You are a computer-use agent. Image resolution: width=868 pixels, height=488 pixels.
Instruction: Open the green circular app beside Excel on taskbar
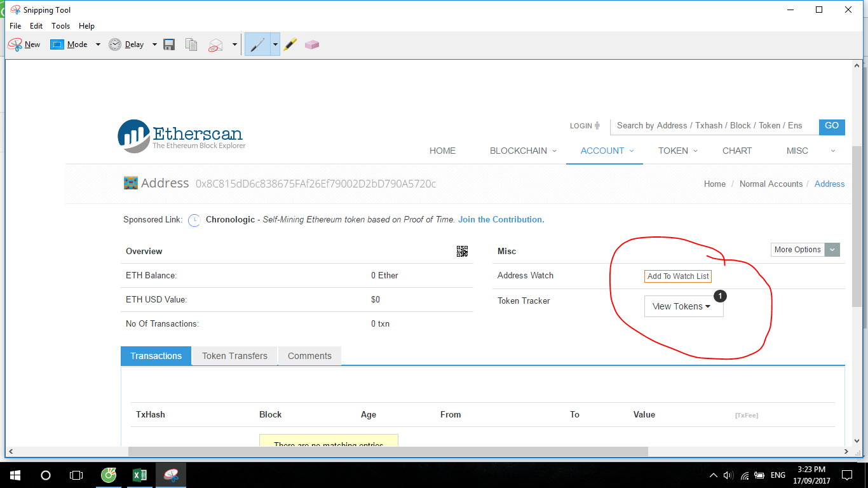pyautogui.click(x=109, y=475)
